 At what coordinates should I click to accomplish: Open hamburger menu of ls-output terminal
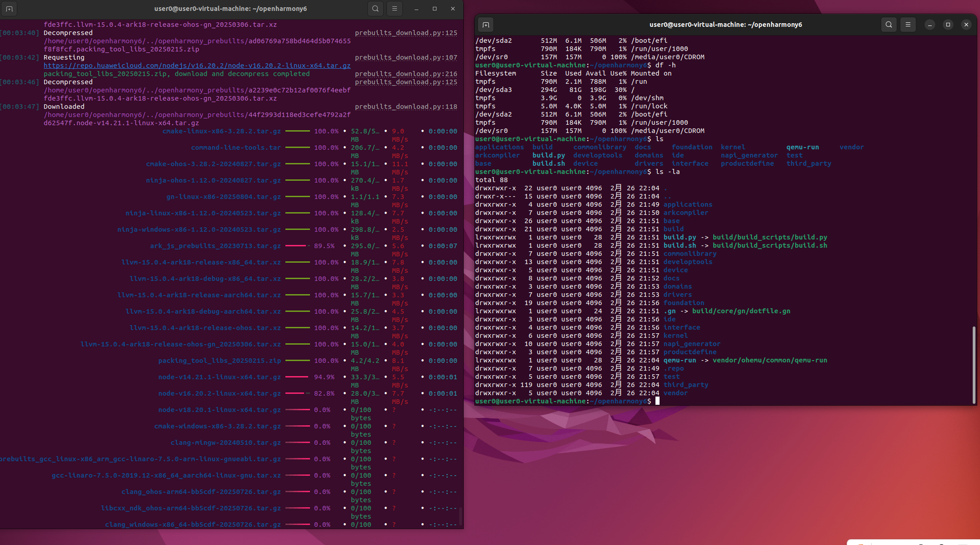(x=908, y=25)
